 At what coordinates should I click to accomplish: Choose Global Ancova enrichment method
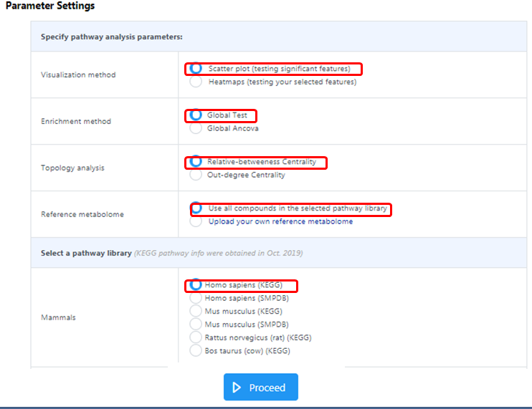click(x=196, y=128)
